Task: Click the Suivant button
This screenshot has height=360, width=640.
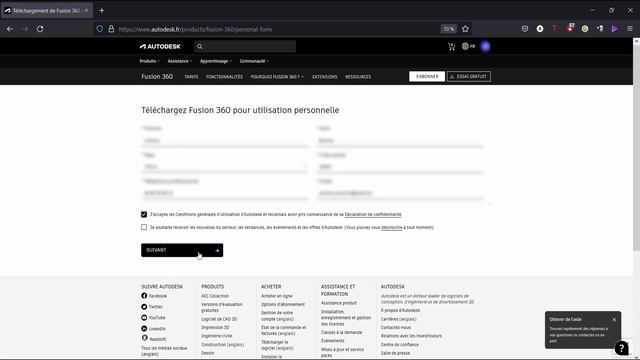Action: coord(182,250)
